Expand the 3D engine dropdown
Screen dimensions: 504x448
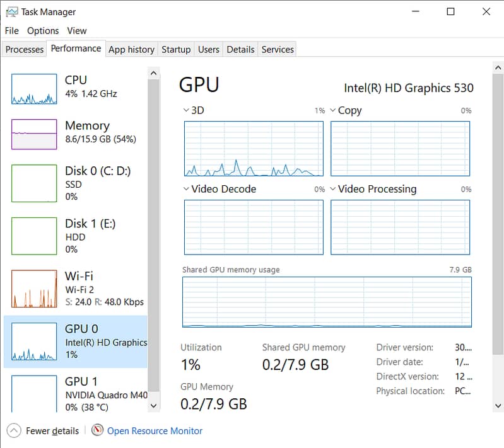(186, 110)
